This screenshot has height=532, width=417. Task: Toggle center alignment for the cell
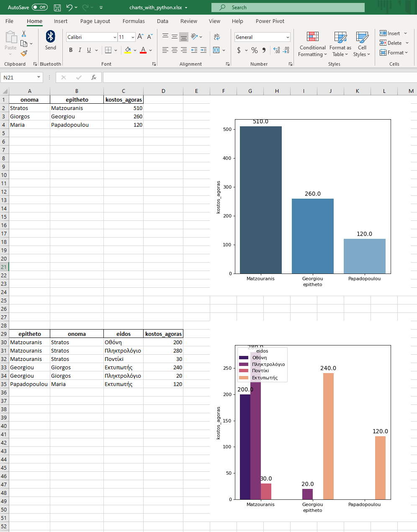[174, 50]
